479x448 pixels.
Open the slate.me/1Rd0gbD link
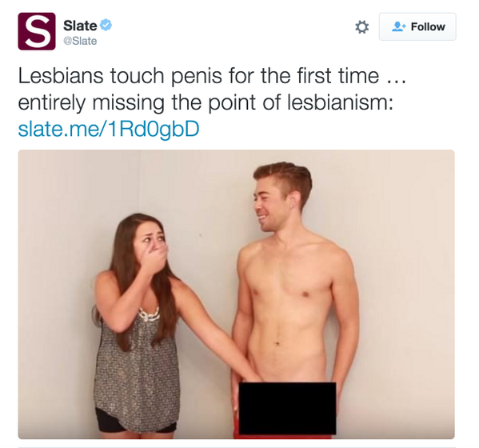coord(109,129)
